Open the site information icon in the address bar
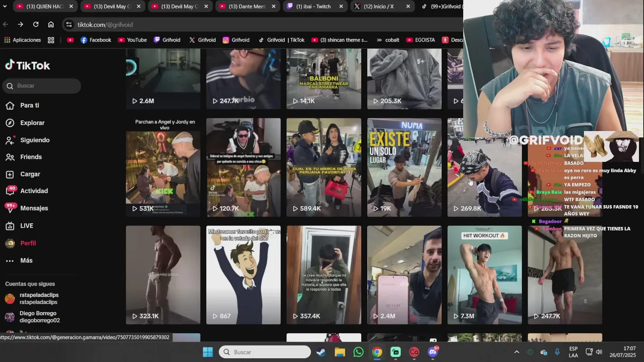 [69, 25]
